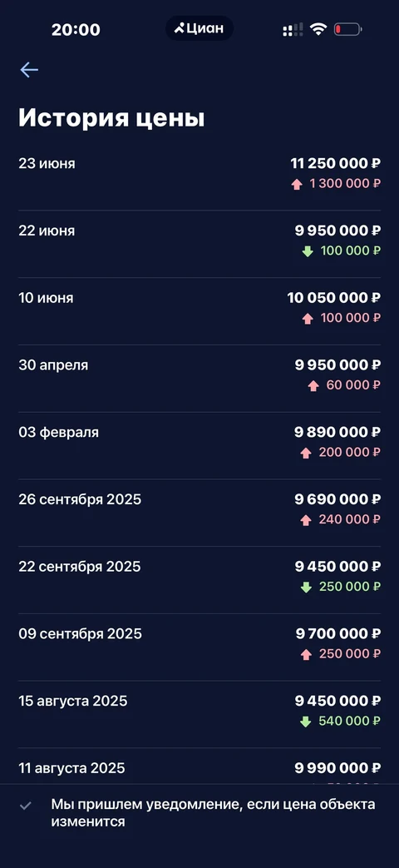399x868 pixels.
Task: Tap the 11 августа 2025 row
Action: point(199,766)
